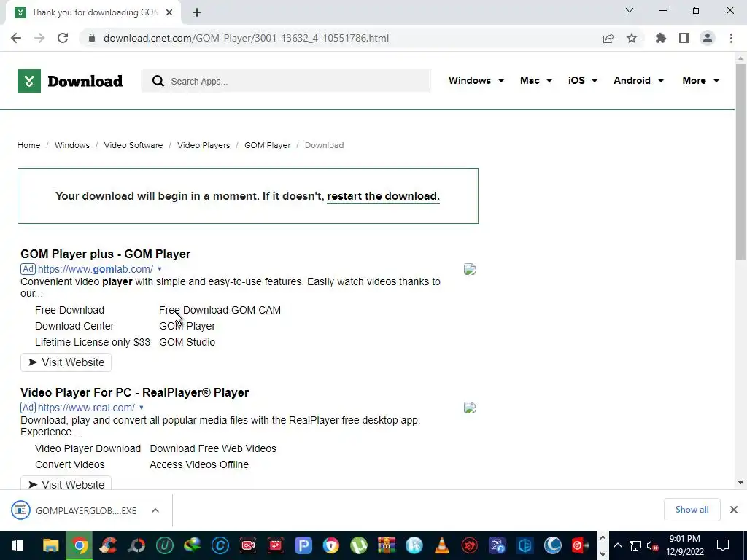
Task: Bookmark this page with the star
Action: [x=632, y=38]
